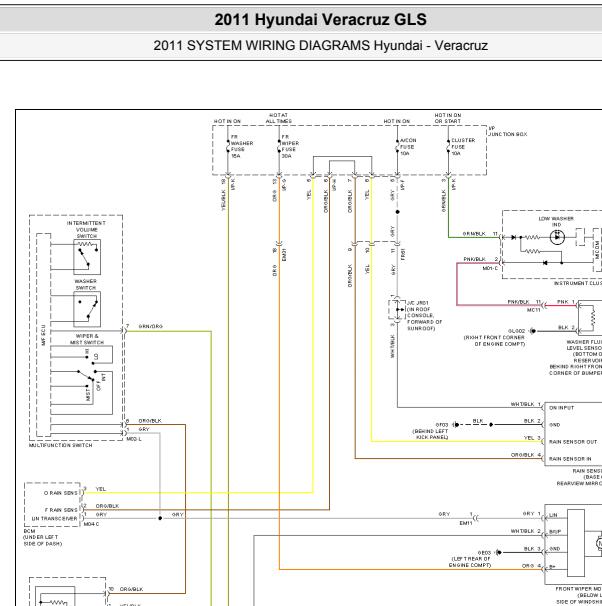Click the low washer indicator LED symbol
The image size is (602, 606).
[557, 237]
